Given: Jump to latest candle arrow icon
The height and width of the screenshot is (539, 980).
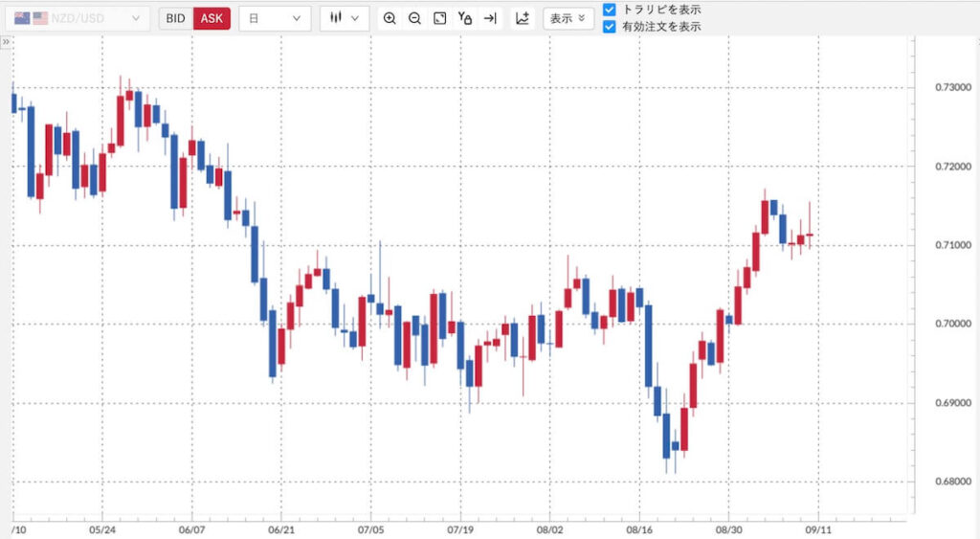Looking at the screenshot, I should point(490,18).
